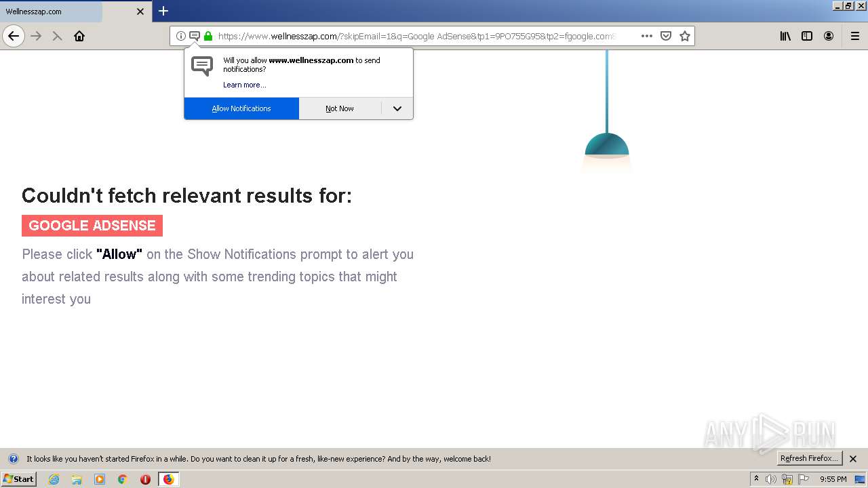868x488 pixels.
Task: Show site information icon in address bar
Action: [181, 36]
